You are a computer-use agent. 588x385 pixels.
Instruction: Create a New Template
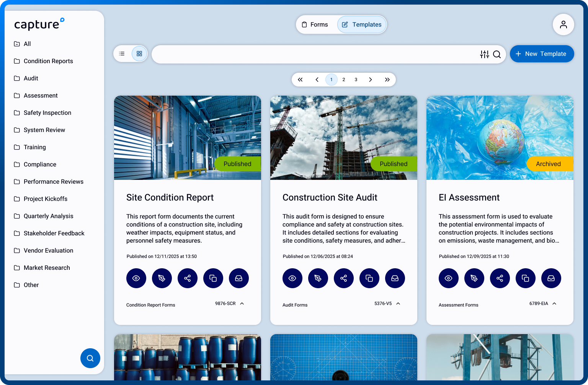pos(542,54)
